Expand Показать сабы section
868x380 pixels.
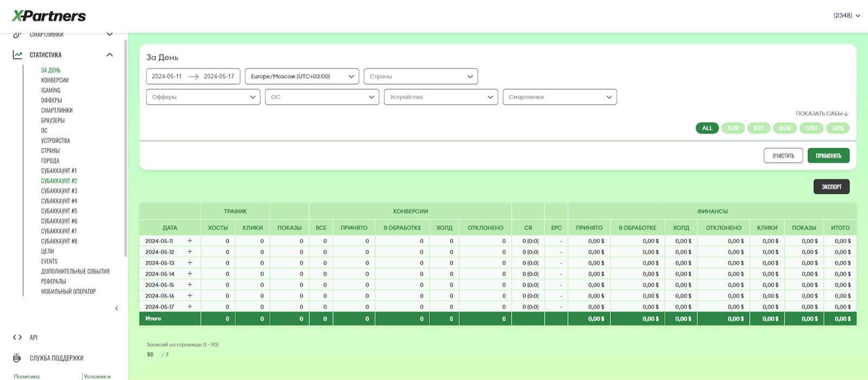822,113
